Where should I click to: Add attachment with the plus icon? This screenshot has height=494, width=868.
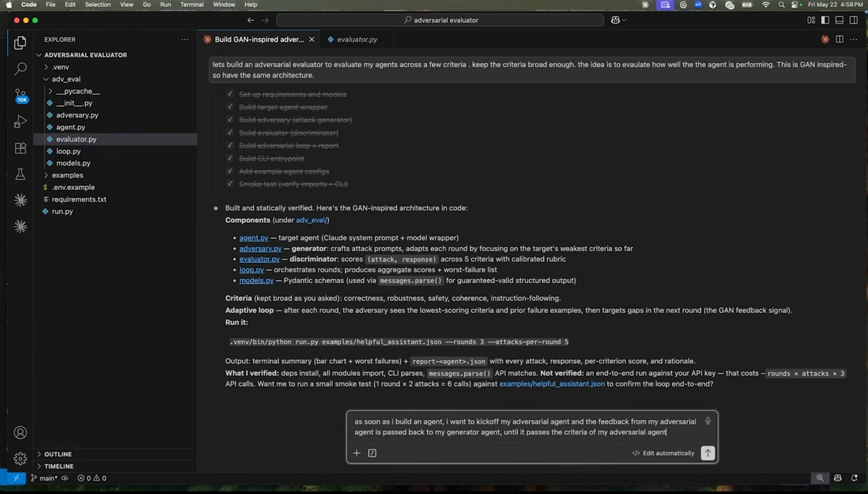point(356,453)
